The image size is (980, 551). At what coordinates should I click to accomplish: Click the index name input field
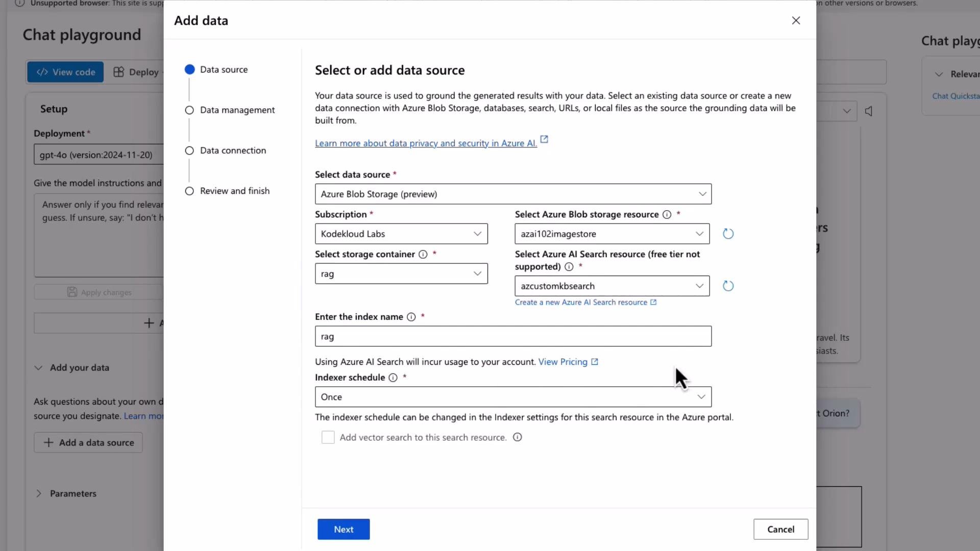click(x=513, y=336)
